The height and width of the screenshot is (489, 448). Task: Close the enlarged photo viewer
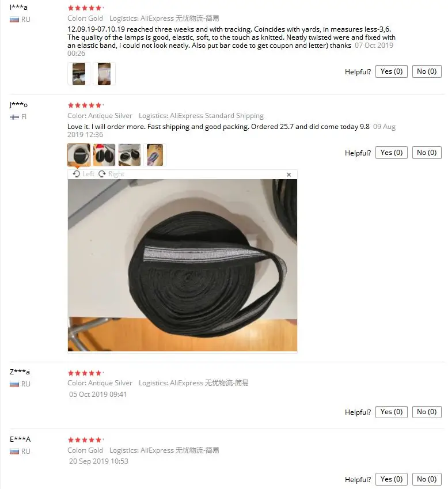288,175
